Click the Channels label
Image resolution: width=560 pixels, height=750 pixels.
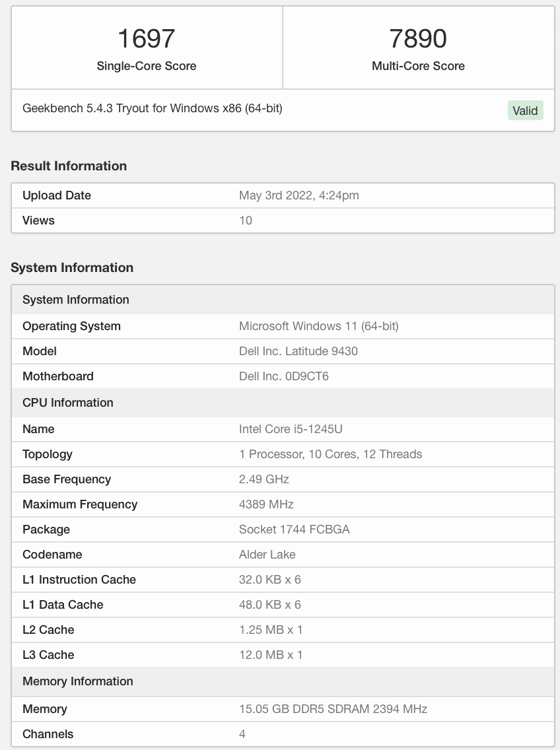coord(48,734)
